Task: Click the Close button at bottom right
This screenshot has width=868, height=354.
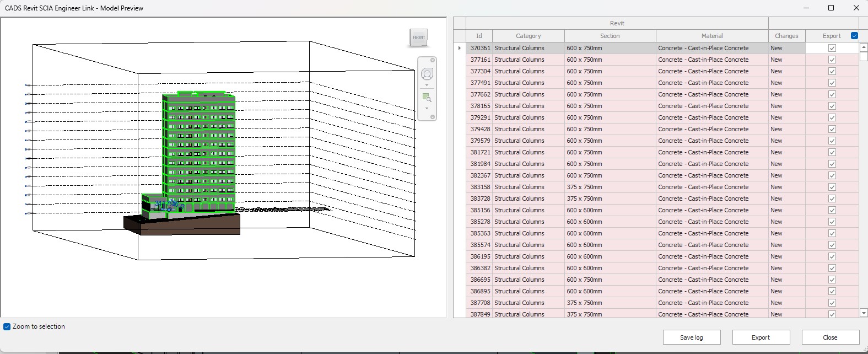Action: point(830,337)
